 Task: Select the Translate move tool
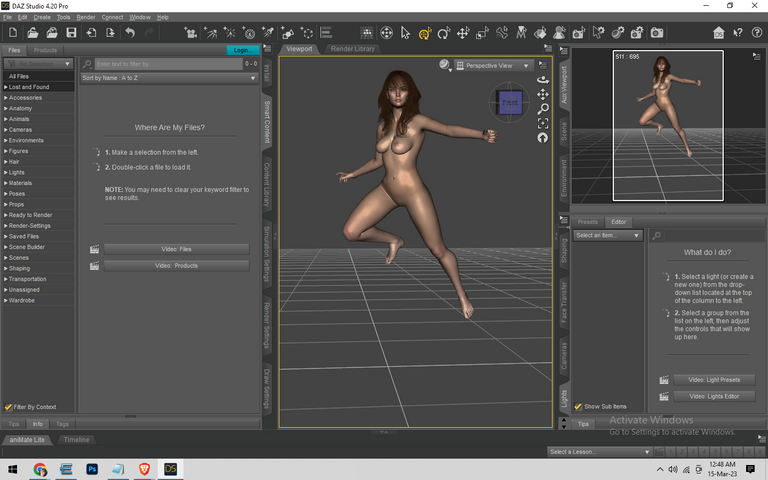point(463,33)
